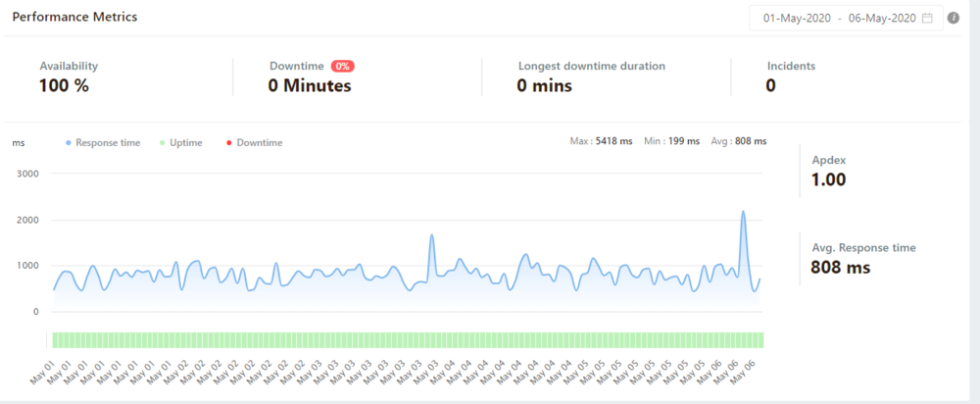Click the red 0% downtime badge
980x404 pixels.
click(342, 66)
